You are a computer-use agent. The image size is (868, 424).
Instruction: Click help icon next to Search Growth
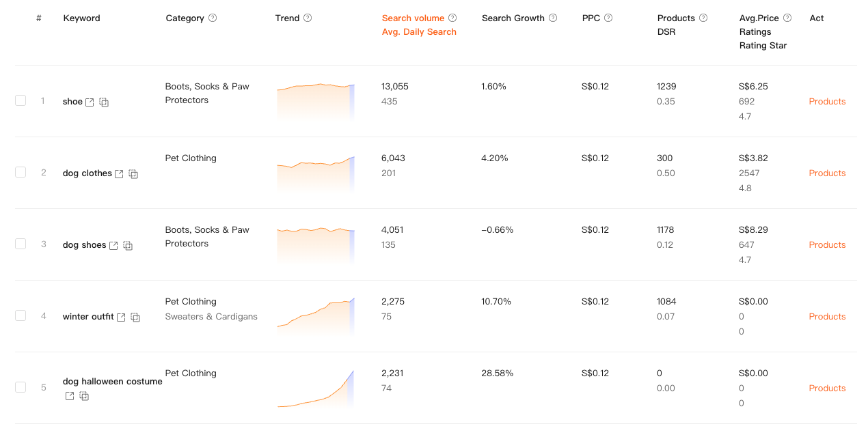pyautogui.click(x=553, y=18)
